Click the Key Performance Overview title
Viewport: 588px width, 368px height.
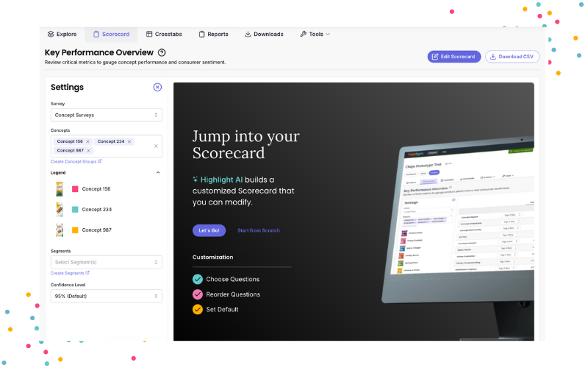pos(99,52)
